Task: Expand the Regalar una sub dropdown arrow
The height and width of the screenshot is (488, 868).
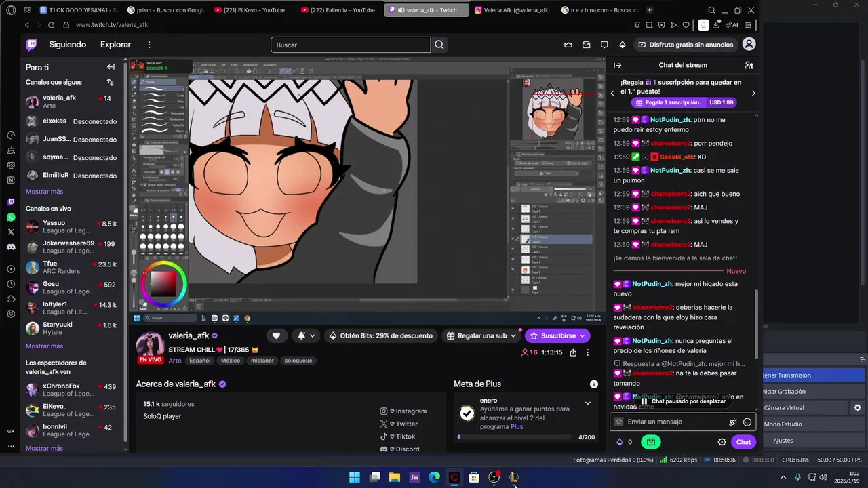Action: click(x=513, y=335)
